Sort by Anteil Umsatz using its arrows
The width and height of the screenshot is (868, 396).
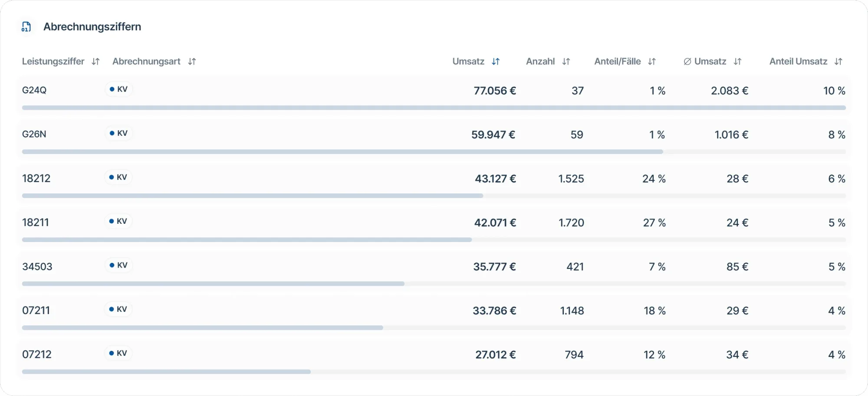838,62
